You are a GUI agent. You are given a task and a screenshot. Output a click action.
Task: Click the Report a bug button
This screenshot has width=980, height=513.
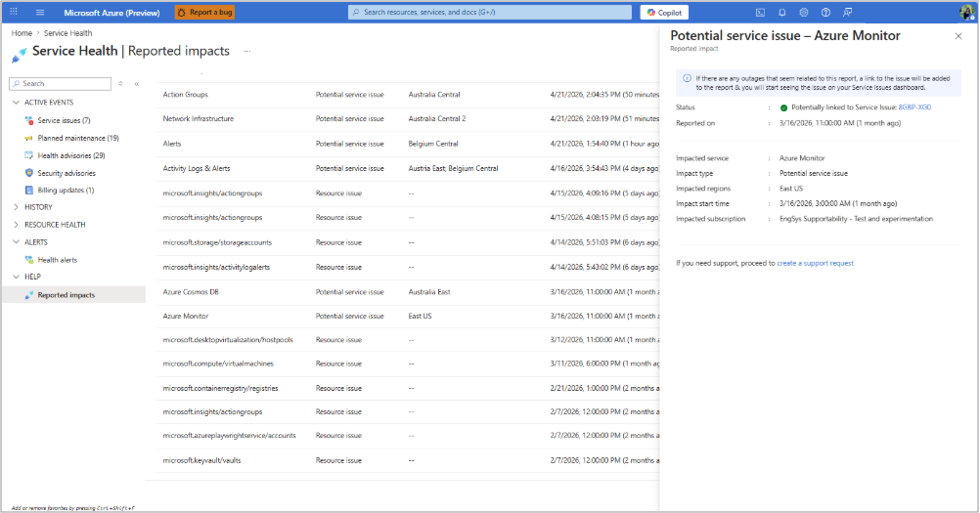pos(204,12)
